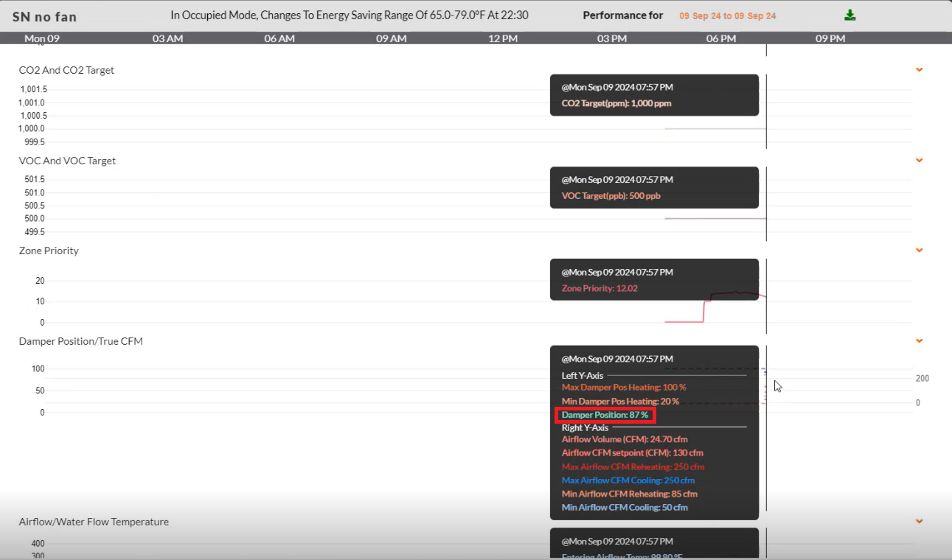
Task: Toggle the Max Damper Pos Heating series
Action: click(x=624, y=387)
